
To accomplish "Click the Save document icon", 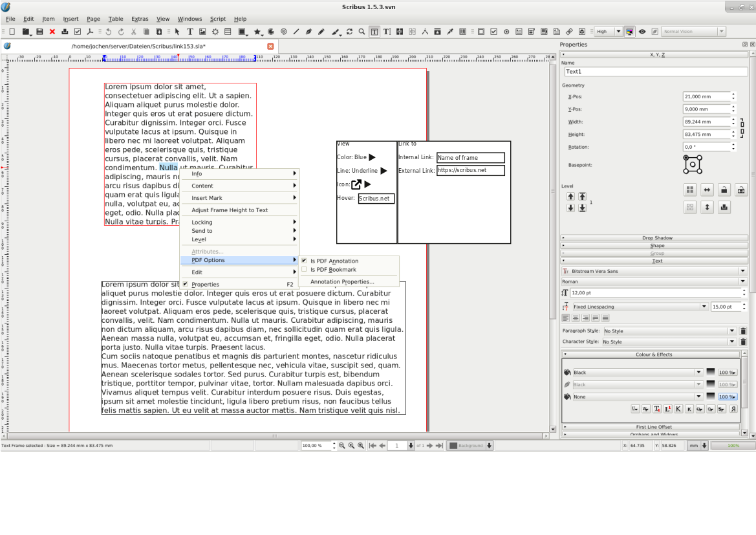I will pos(39,32).
